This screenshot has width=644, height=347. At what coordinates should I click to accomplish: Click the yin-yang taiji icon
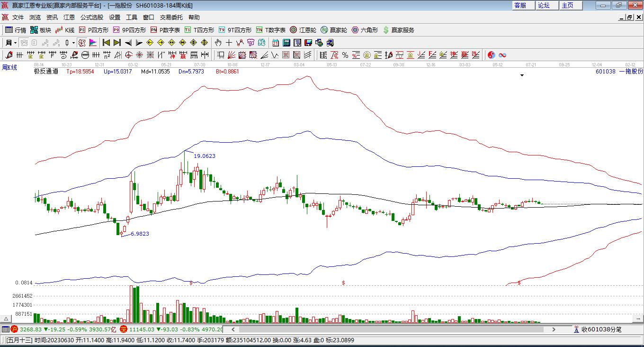(491, 55)
